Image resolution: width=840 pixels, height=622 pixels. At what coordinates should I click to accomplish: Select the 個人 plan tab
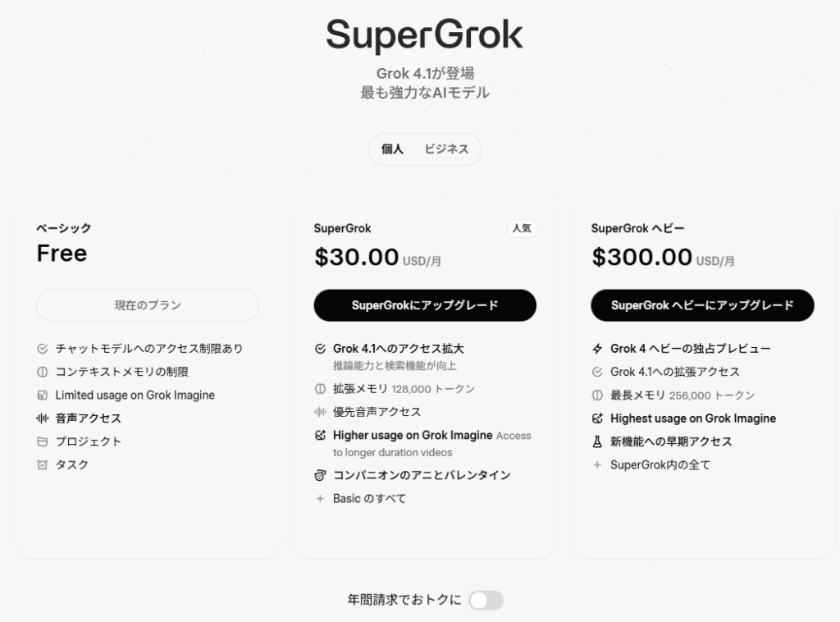393,149
